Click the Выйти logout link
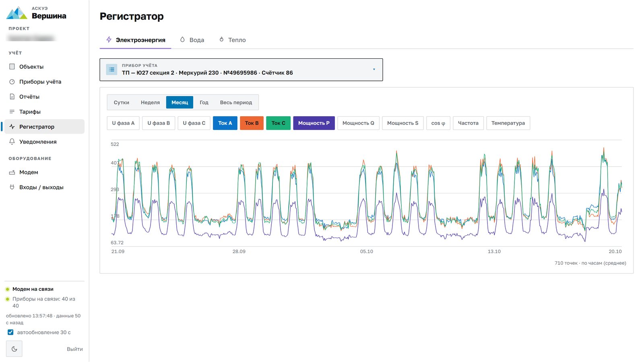 coord(75,349)
